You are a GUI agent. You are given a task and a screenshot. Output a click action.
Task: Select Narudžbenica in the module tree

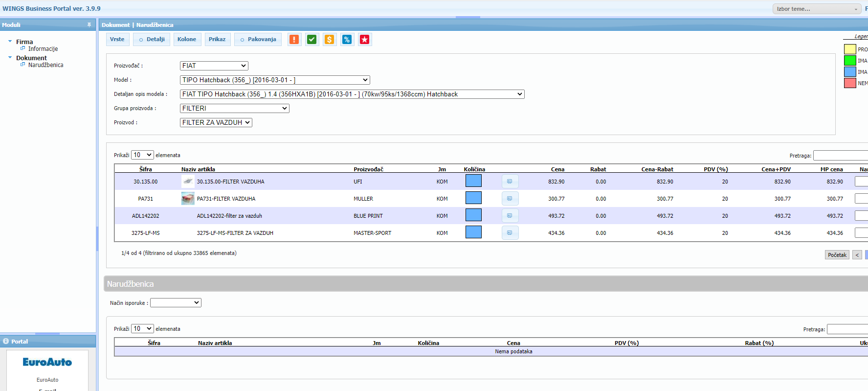(x=46, y=65)
